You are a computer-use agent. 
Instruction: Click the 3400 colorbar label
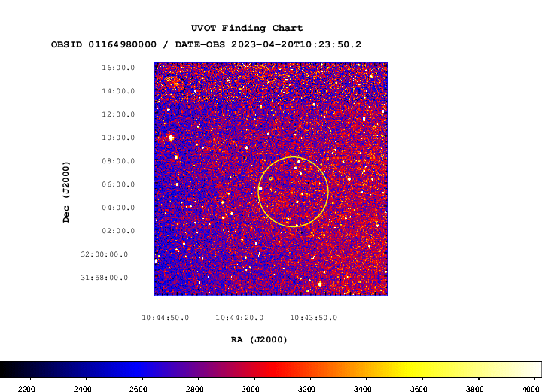point(363,389)
